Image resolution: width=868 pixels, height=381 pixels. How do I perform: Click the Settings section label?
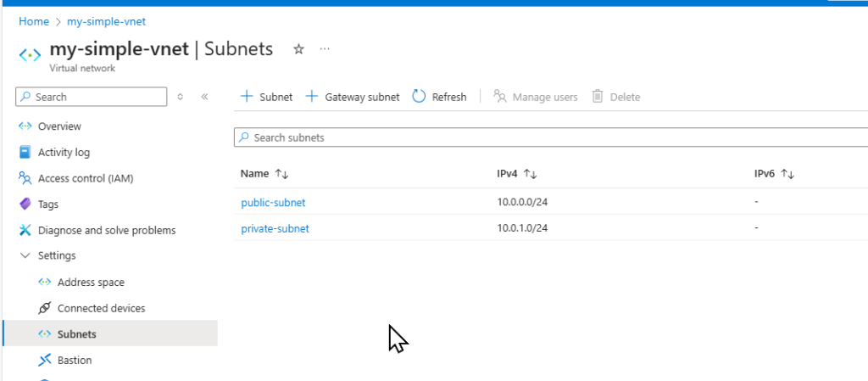[x=57, y=256]
